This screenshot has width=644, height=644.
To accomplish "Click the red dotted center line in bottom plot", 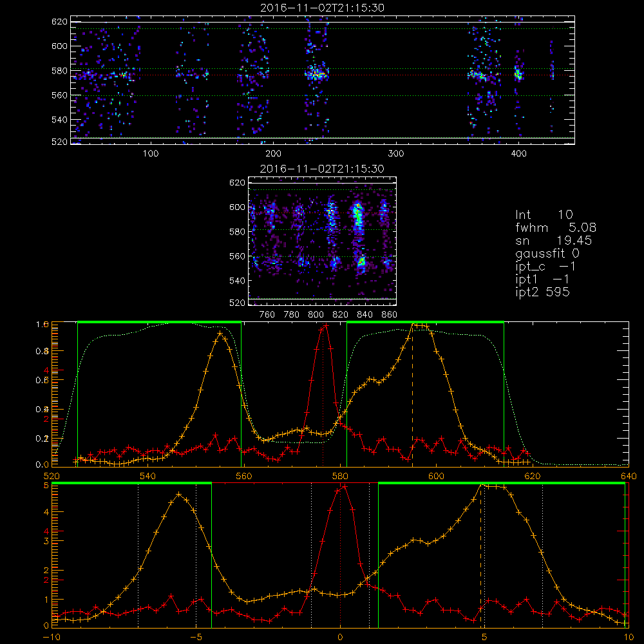I will coord(340,556).
